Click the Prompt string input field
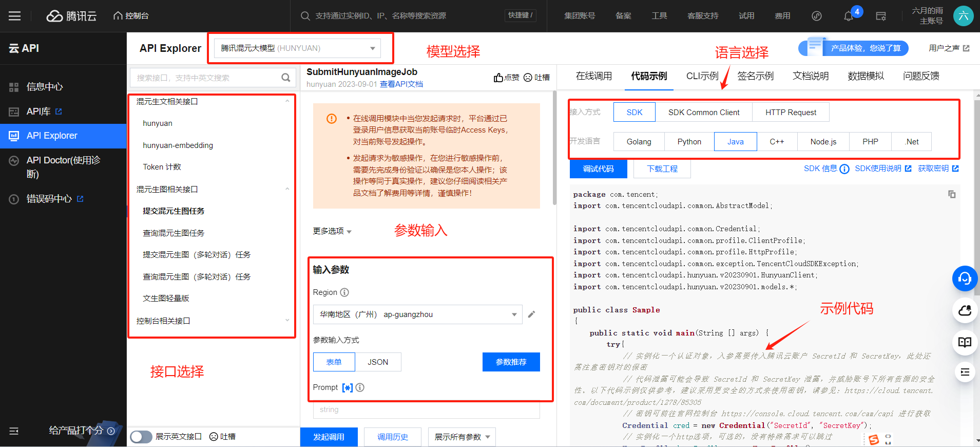Screen dimensions: 980x447 (427, 410)
